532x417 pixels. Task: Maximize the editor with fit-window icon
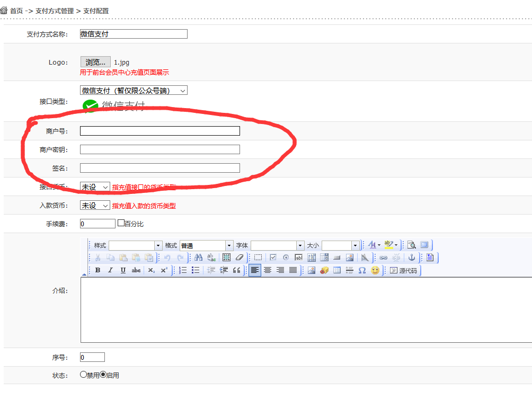point(424,245)
